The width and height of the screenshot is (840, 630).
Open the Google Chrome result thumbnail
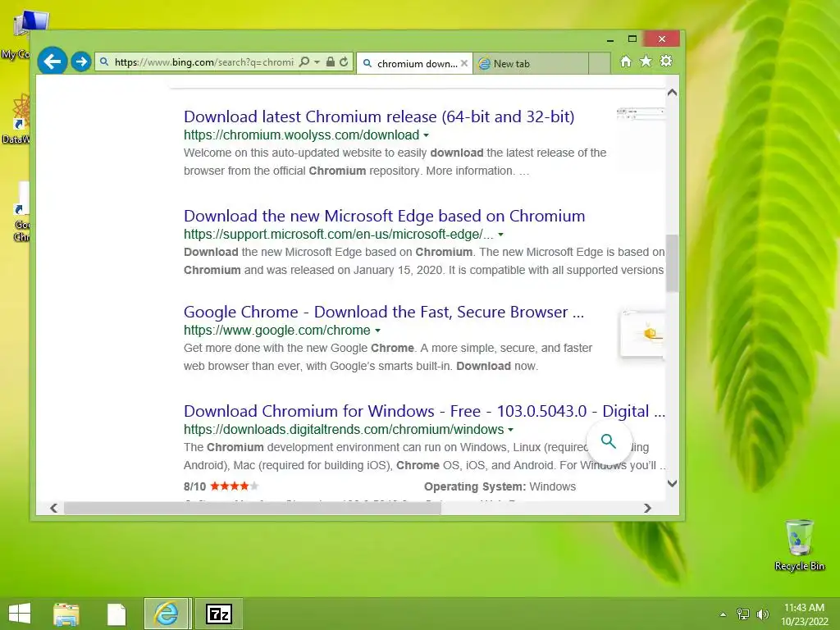point(642,335)
